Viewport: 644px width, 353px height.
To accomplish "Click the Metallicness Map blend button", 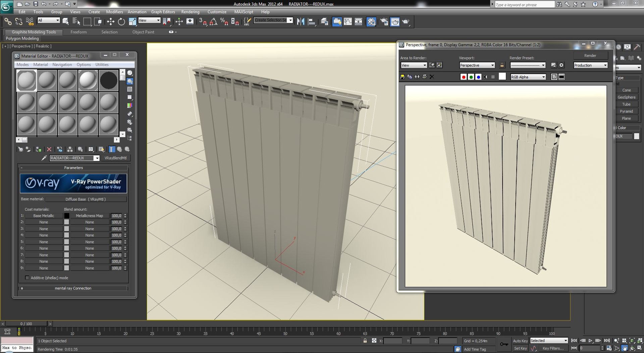I will (x=90, y=216).
